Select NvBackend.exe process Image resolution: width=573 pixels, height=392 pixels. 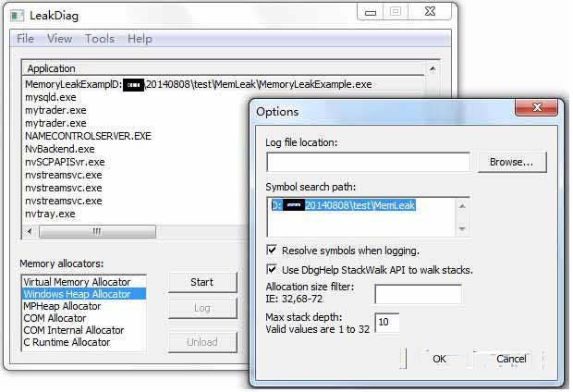(60, 149)
